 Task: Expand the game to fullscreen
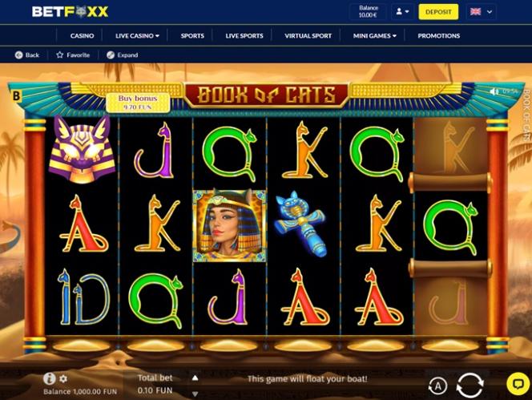click(123, 55)
